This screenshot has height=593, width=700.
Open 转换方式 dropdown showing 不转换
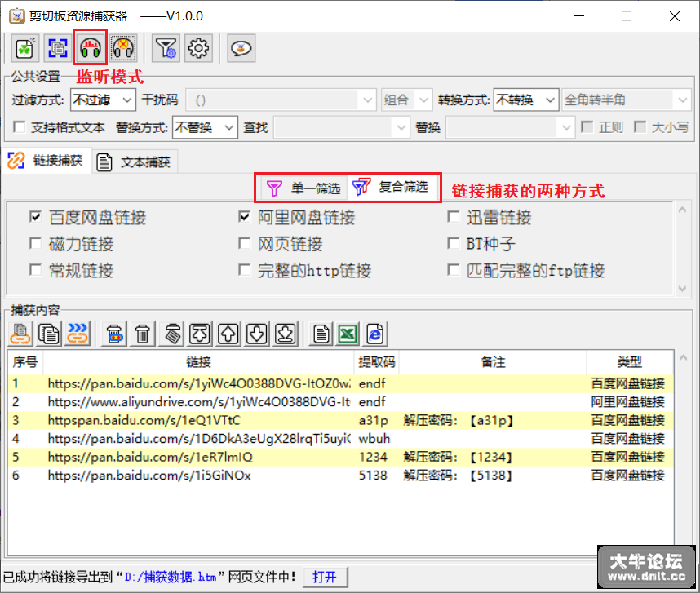click(x=526, y=100)
